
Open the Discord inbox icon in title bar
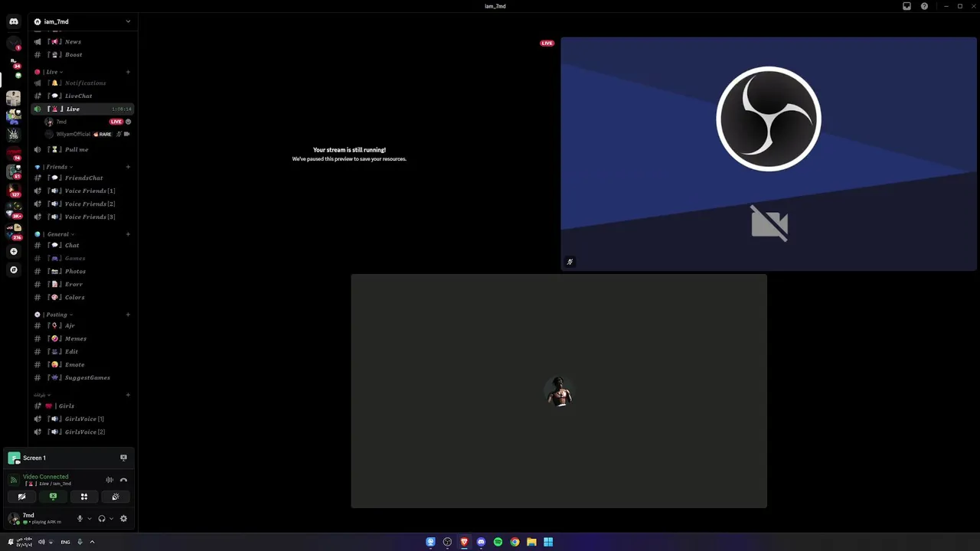(906, 6)
